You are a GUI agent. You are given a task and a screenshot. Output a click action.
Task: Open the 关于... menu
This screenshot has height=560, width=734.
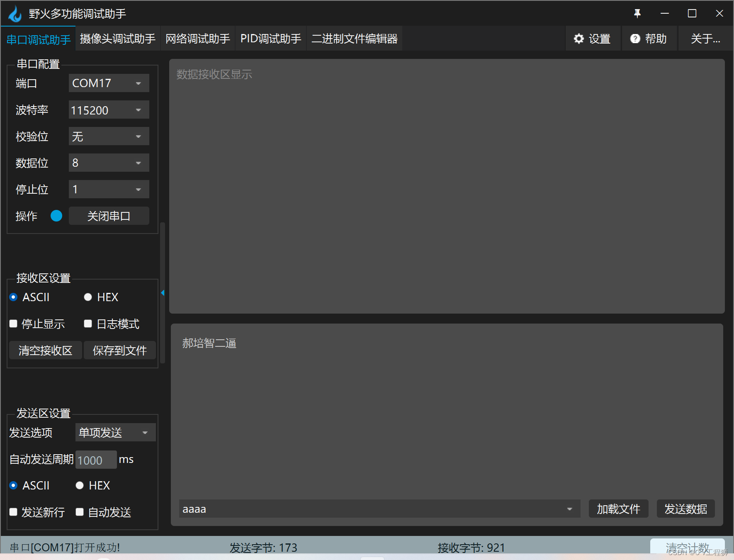tap(705, 39)
